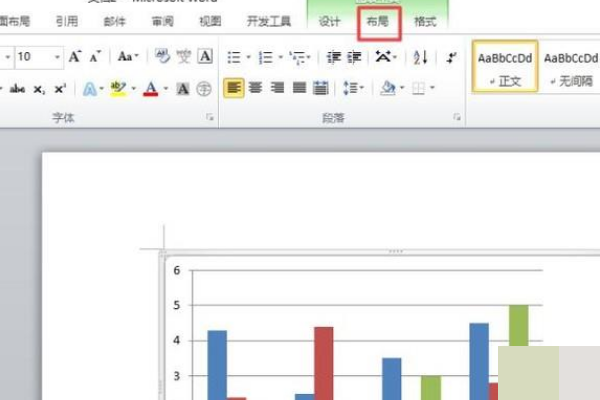Click the tall green bar reaching 5

(x=519, y=326)
